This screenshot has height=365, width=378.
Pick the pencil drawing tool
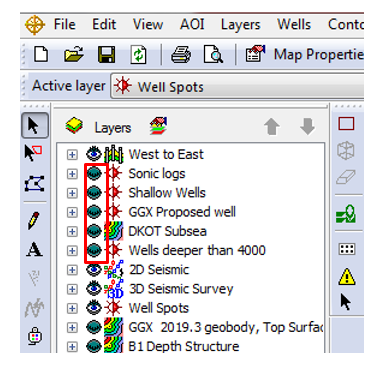click(34, 220)
